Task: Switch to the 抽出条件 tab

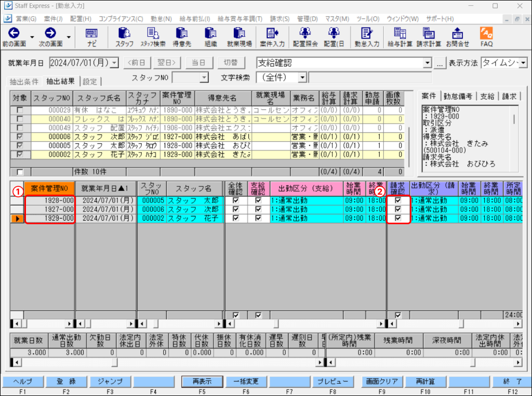Action: (24, 81)
